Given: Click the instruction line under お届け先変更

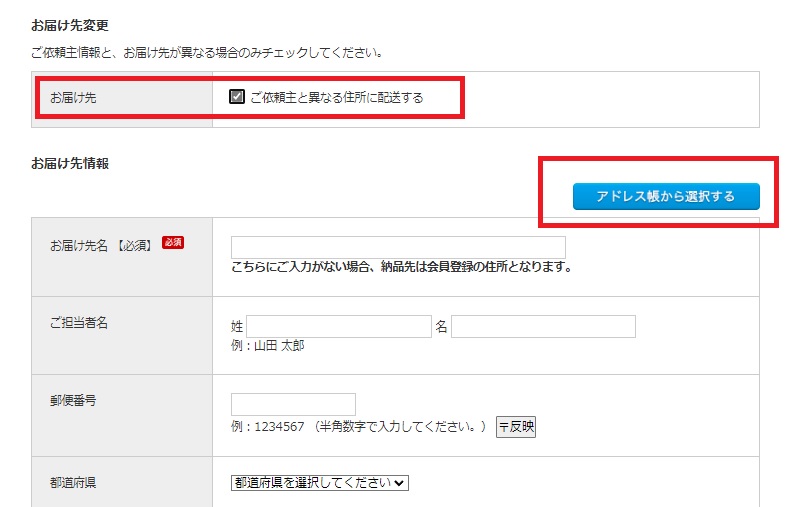Looking at the screenshot, I should click(207, 52).
